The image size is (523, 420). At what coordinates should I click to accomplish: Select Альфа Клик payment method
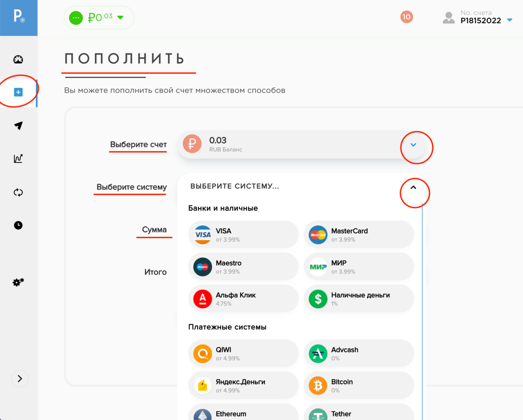click(244, 299)
